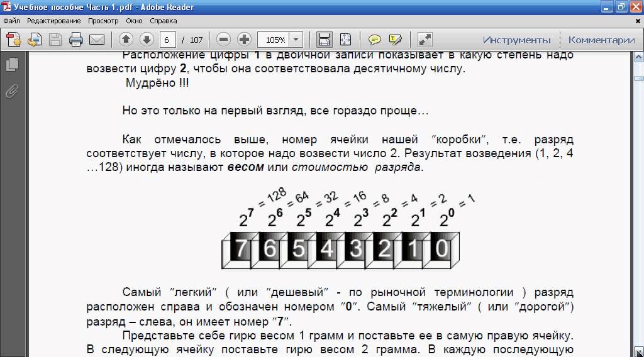
Task: Click the fit one full page icon
Action: (345, 40)
